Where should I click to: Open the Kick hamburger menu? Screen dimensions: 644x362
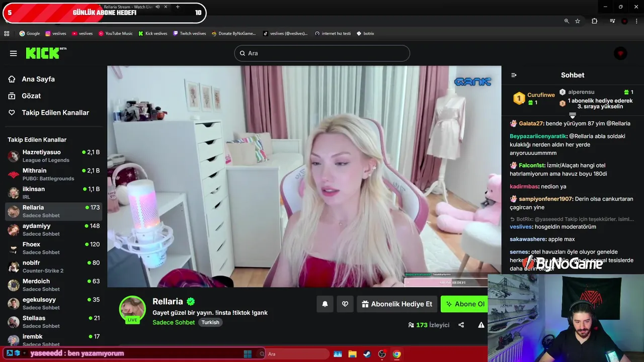click(x=14, y=53)
